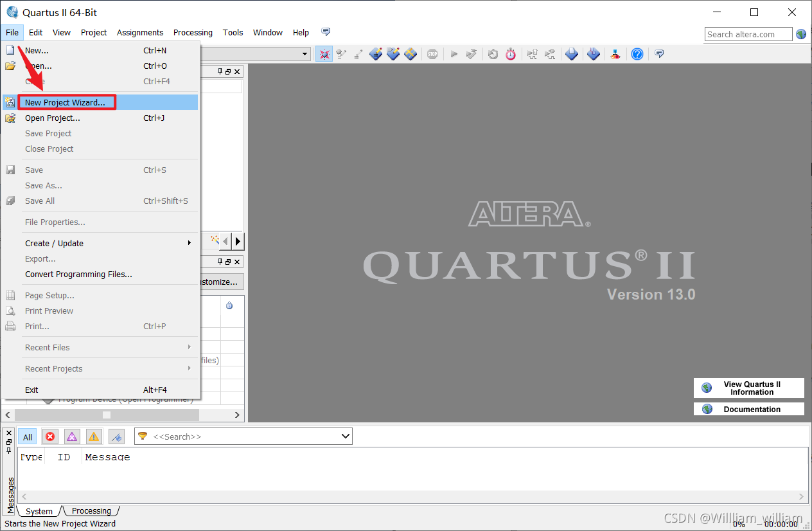Toggle the flagged messages filter
The image size is (812, 531).
coord(116,437)
